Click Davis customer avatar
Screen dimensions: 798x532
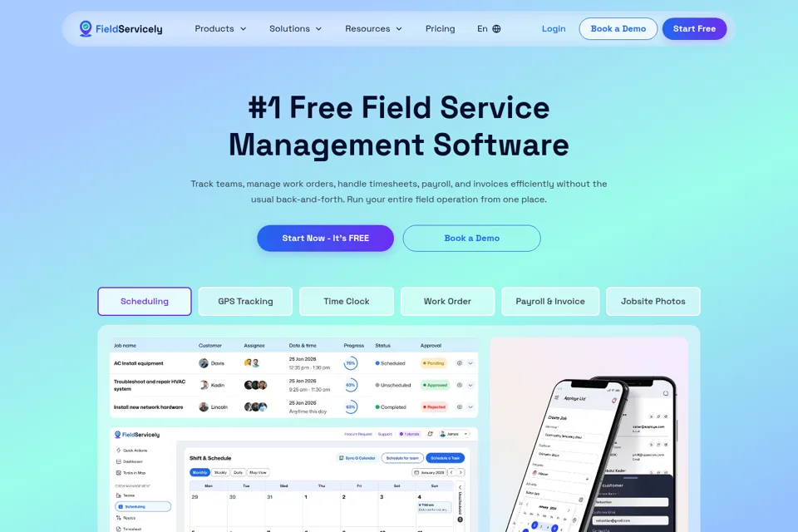(x=204, y=363)
